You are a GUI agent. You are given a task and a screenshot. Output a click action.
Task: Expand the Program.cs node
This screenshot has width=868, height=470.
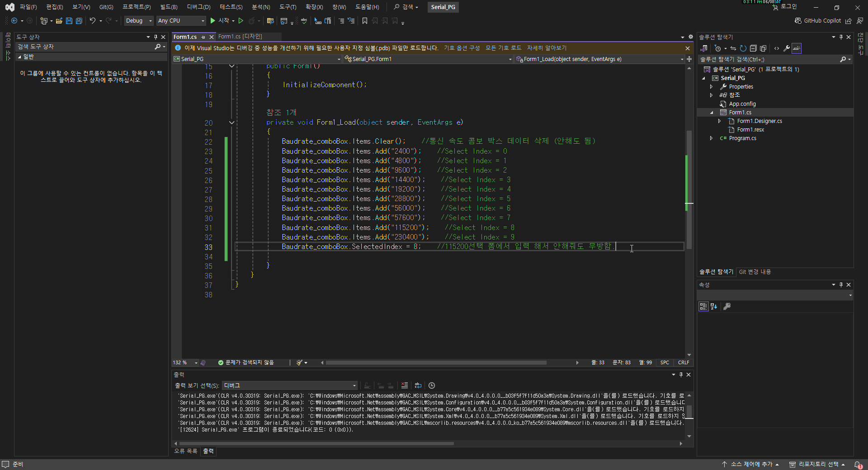711,138
